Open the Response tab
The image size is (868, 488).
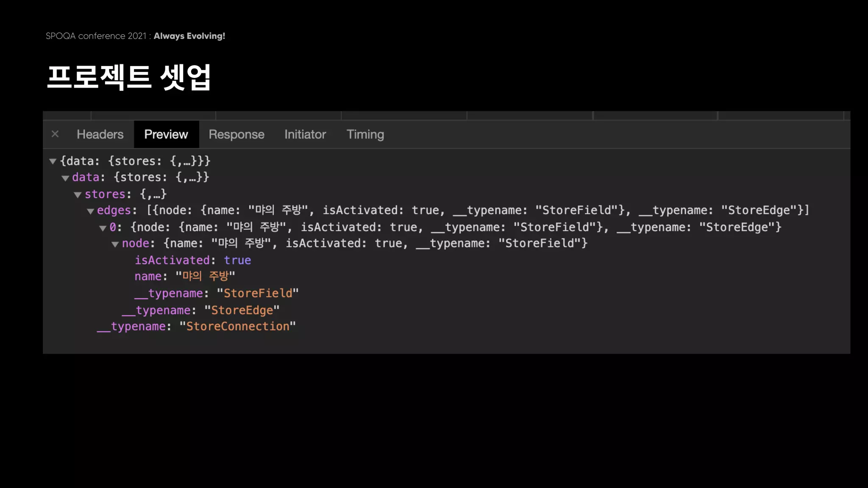coord(236,134)
